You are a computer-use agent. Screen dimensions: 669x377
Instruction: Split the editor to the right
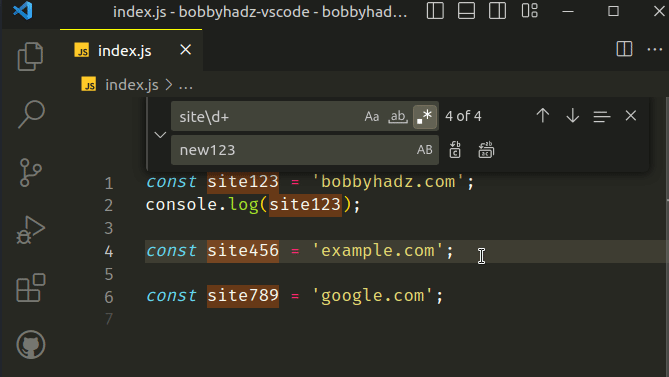[x=624, y=49]
